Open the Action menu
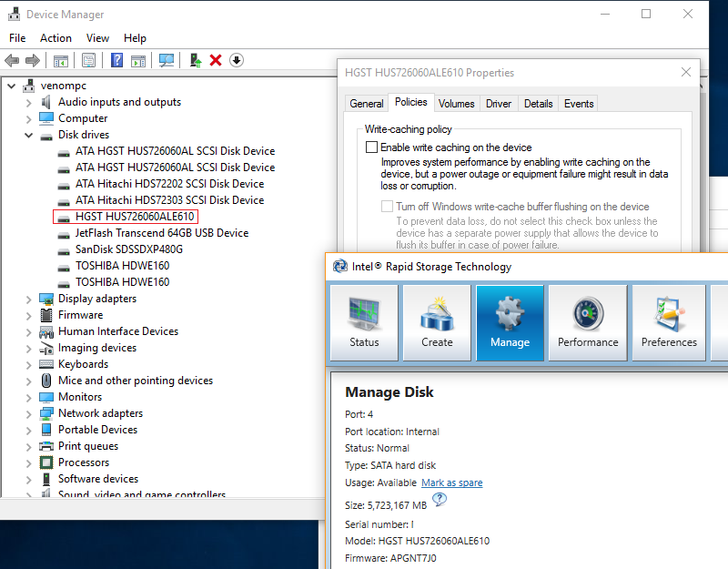 [x=56, y=38]
